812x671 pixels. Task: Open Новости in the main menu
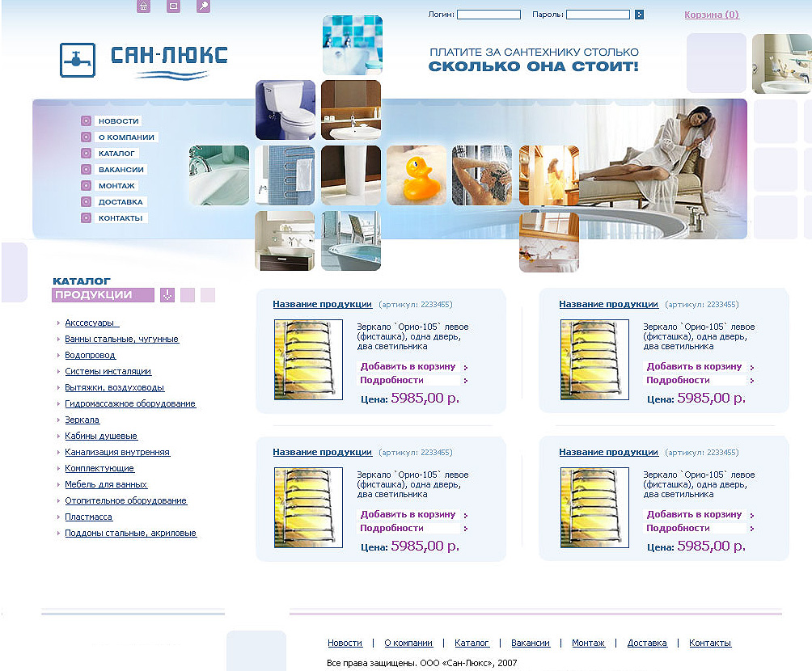(119, 121)
